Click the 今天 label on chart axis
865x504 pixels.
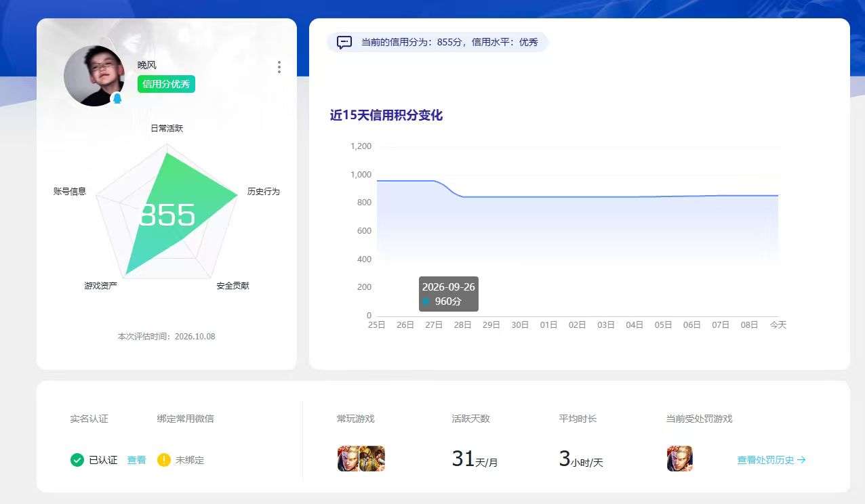click(x=778, y=325)
